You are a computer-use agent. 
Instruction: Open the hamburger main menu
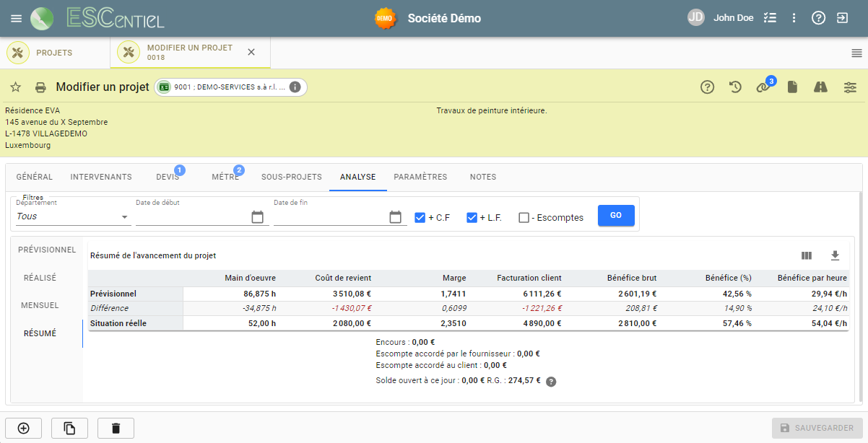pyautogui.click(x=16, y=18)
